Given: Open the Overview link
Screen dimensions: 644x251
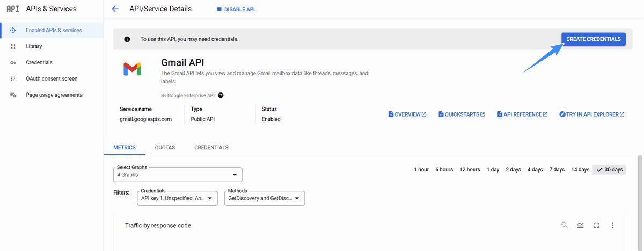Looking at the screenshot, I should 407,114.
